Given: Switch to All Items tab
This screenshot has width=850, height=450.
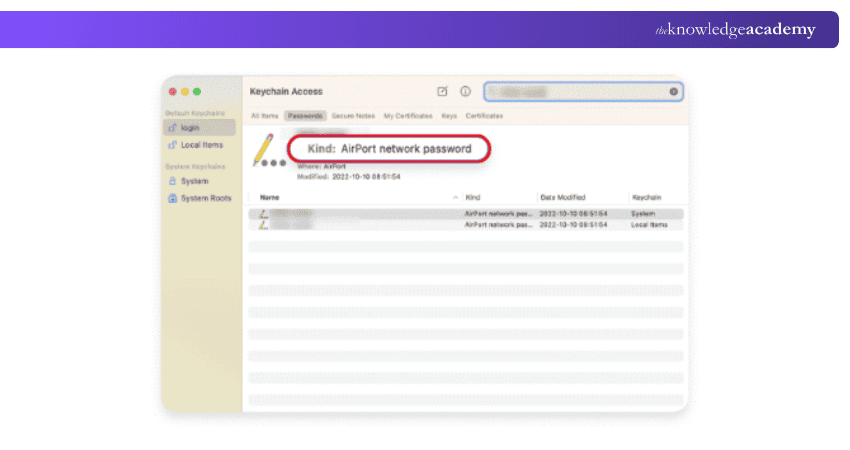Looking at the screenshot, I should tap(265, 116).
